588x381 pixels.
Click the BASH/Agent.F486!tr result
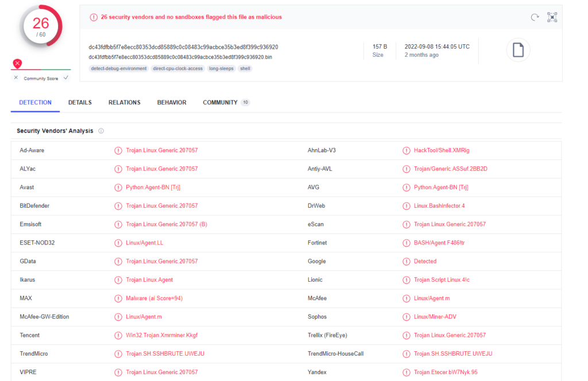pyautogui.click(x=439, y=243)
